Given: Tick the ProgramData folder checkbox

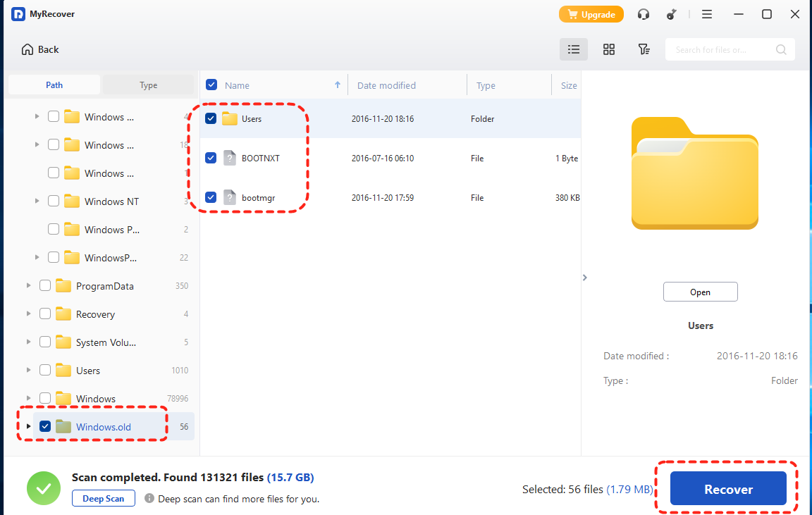Looking at the screenshot, I should click(45, 286).
